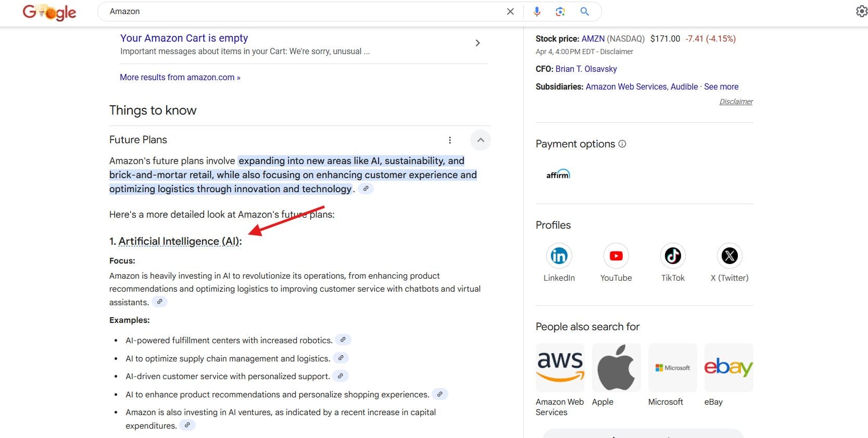Open Amazon's YouTube profile icon
Viewport: 868px width, 438px height.
tap(616, 256)
